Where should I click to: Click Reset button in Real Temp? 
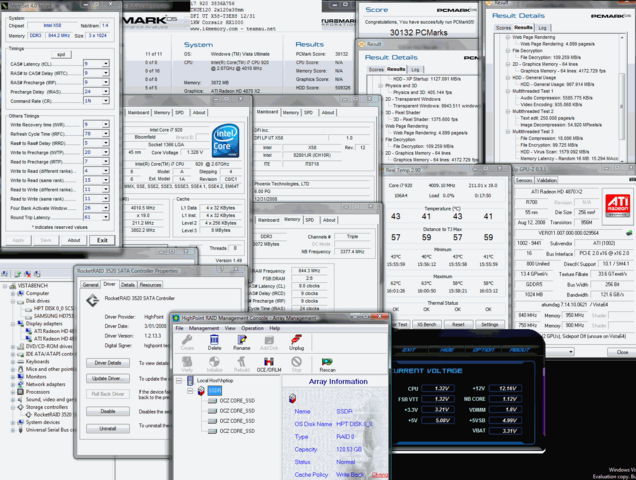(458, 325)
